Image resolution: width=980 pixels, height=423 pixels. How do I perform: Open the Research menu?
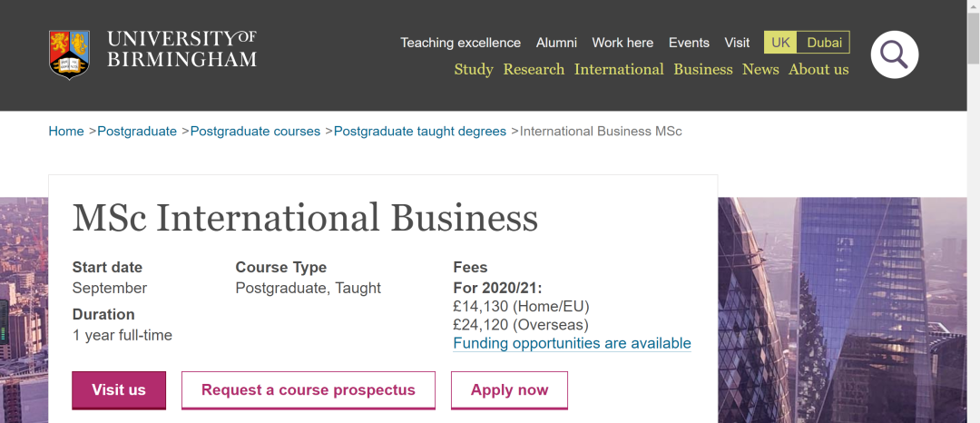coord(534,69)
